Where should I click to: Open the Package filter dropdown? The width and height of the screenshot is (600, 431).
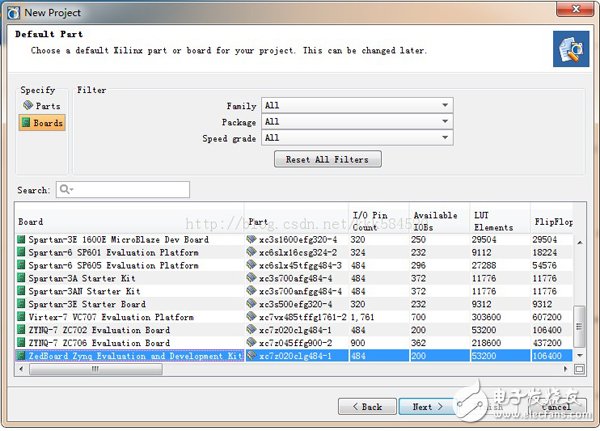pos(357,121)
